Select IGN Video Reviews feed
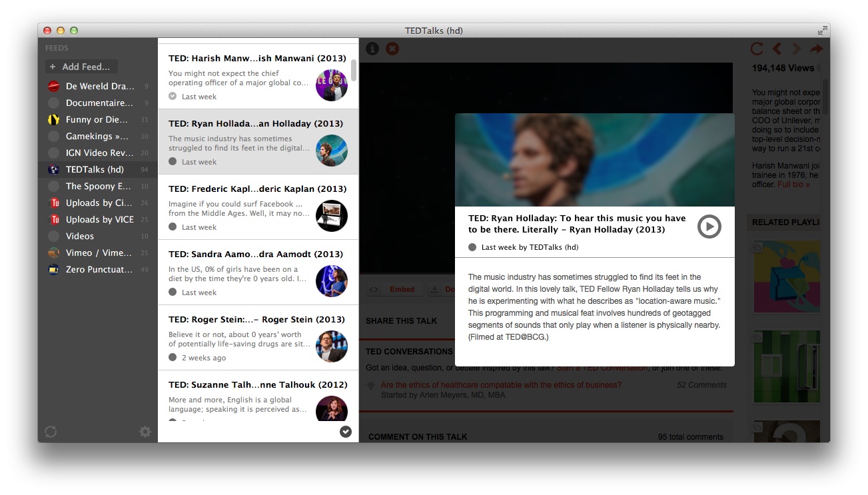Image resolution: width=868 pixels, height=495 pixels. click(x=98, y=153)
